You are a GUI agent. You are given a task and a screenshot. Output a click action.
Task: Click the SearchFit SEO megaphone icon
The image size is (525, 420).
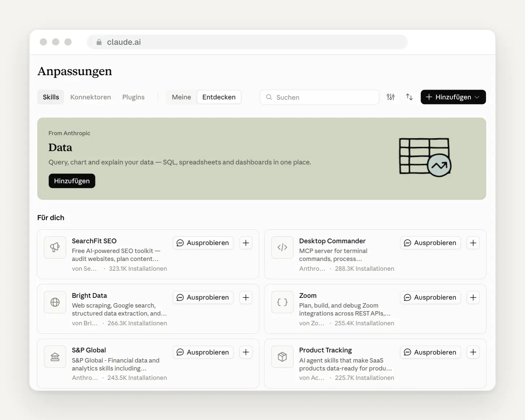click(55, 248)
